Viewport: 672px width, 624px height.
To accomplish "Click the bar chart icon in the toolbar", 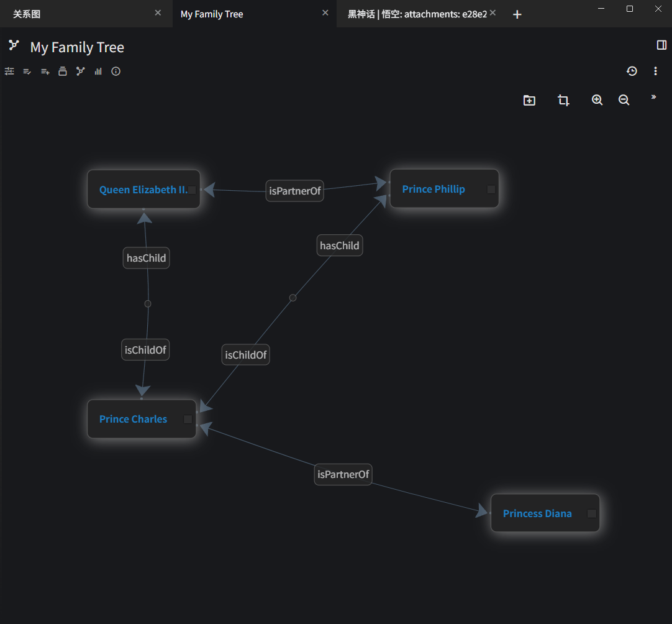I will [x=98, y=71].
